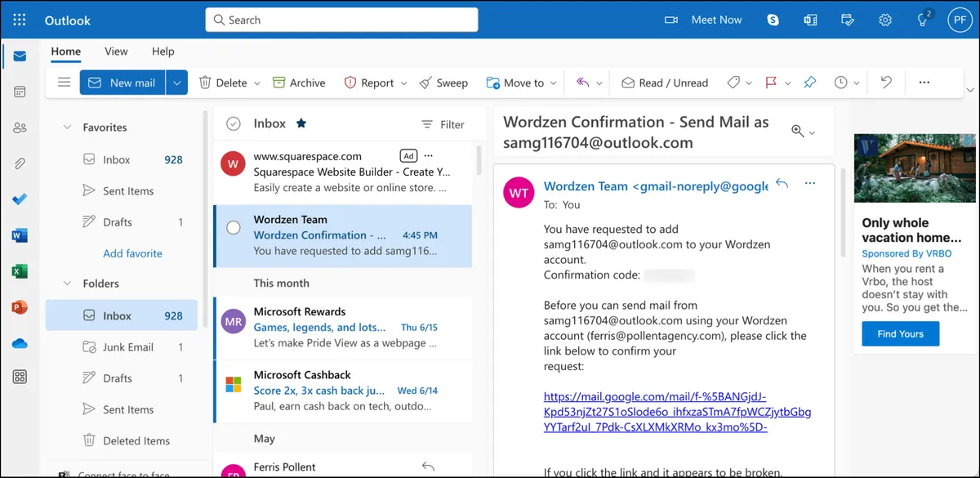Select the Wordzen Team message checkbox
Viewport: 980px width, 478px height.
234,227
